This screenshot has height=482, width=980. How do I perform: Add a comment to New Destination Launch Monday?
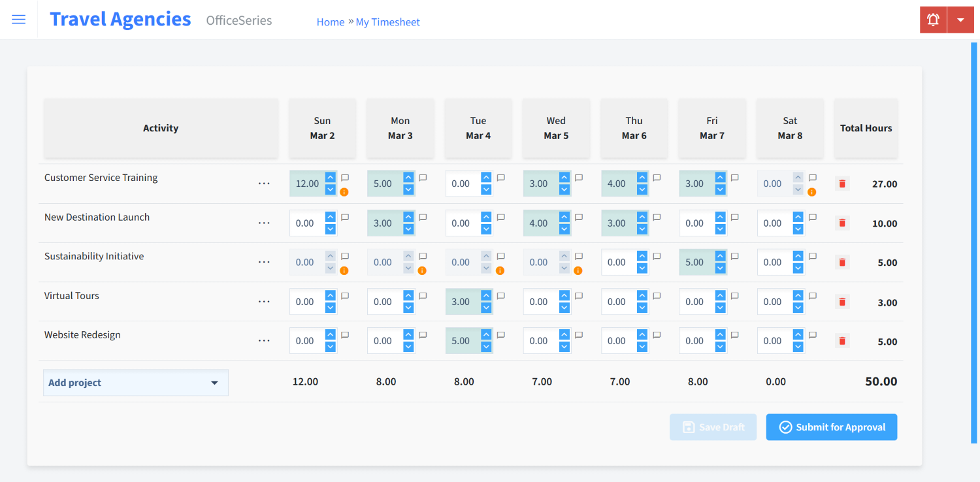tap(423, 217)
